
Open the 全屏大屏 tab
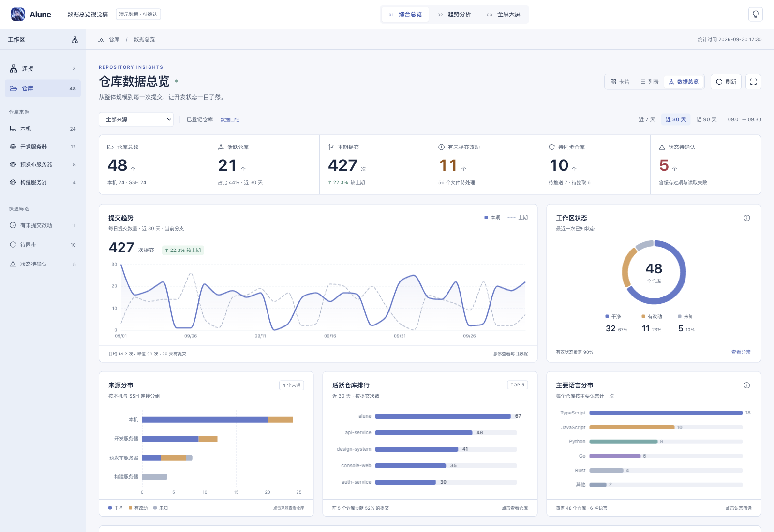[504, 15]
